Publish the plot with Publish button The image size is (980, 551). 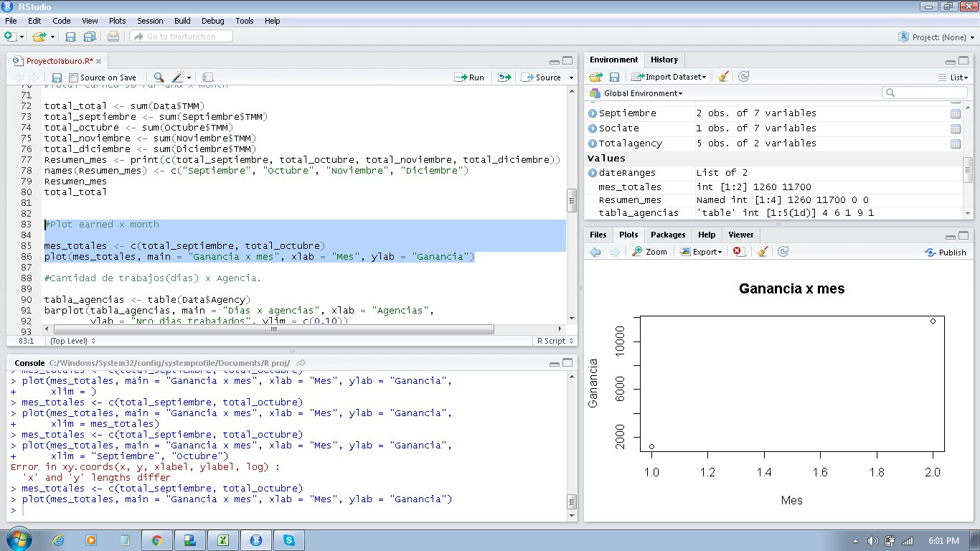946,253
